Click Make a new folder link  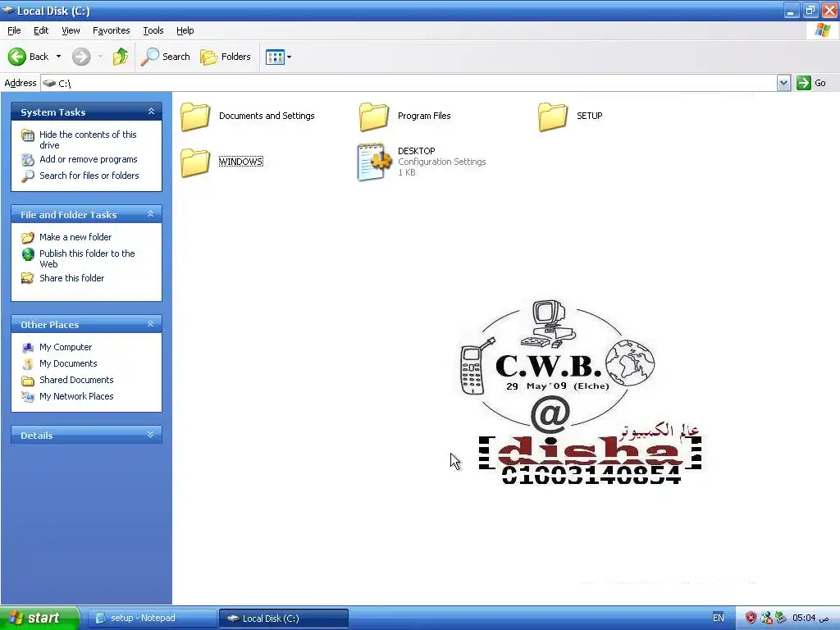(75, 237)
